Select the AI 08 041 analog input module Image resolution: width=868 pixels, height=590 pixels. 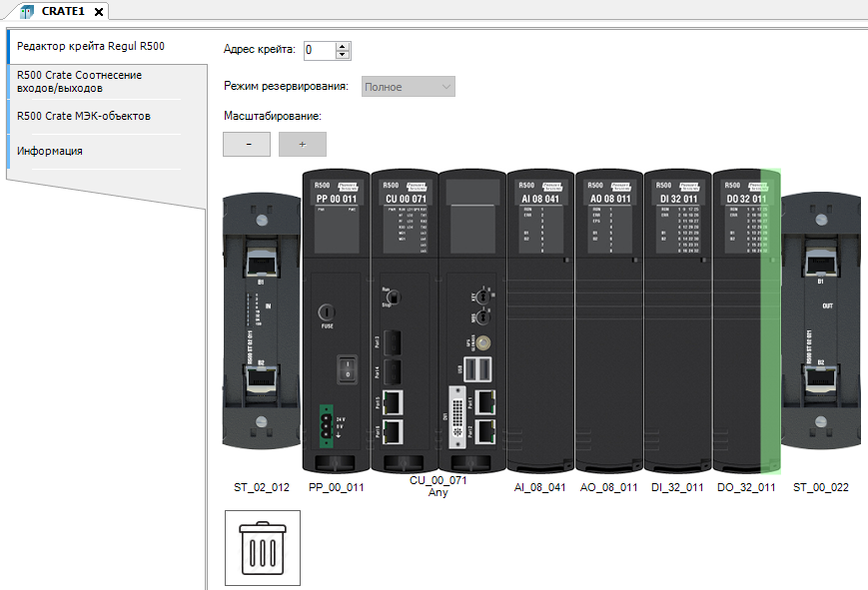click(x=540, y=319)
